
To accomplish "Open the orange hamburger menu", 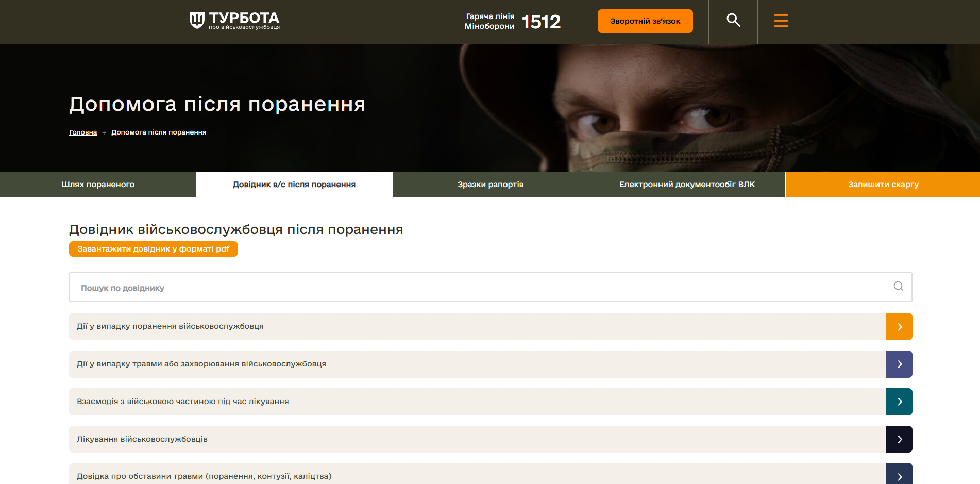I will click(781, 21).
